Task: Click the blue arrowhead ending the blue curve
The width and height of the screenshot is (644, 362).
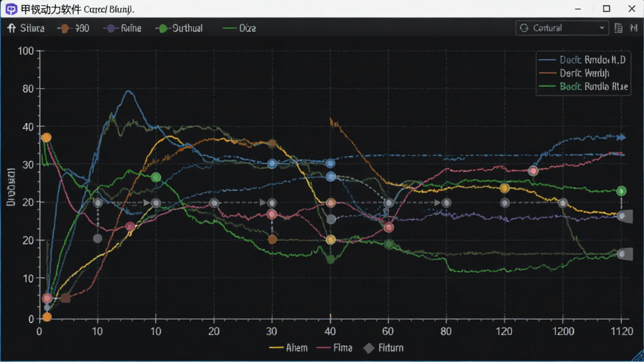Action: pos(622,137)
